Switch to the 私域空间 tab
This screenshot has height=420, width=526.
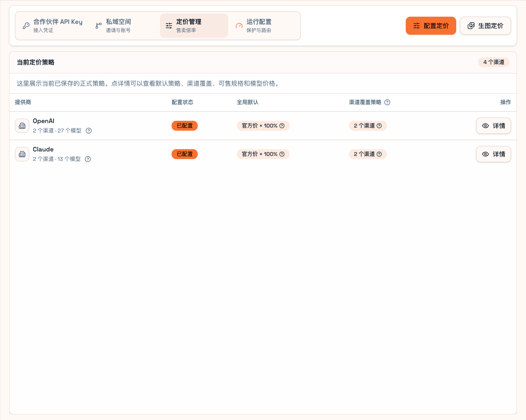[x=124, y=26]
